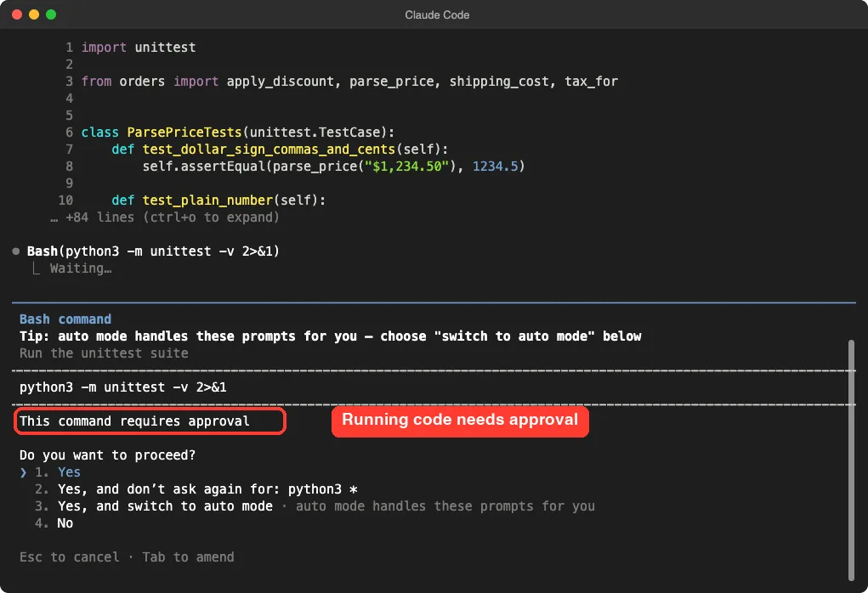Image resolution: width=868 pixels, height=593 pixels.
Task: Select option 4 No
Action: (x=54, y=523)
